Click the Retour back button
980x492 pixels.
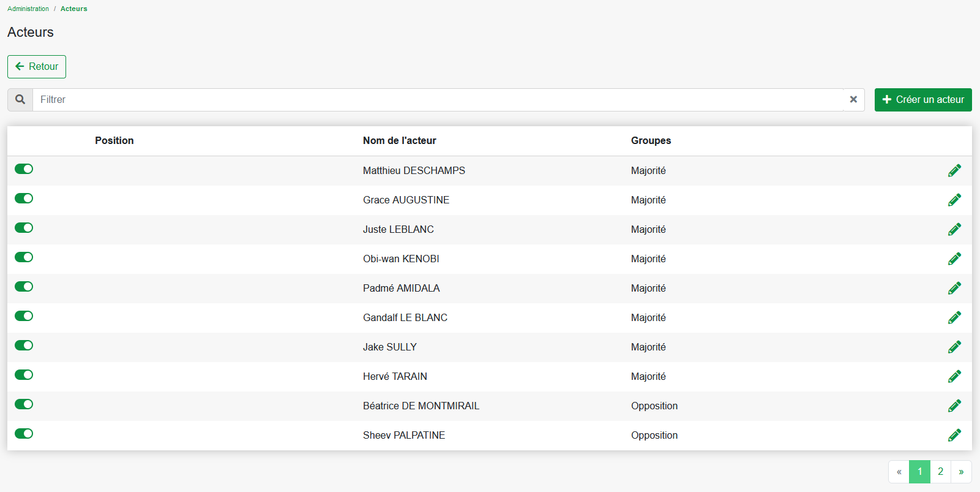coord(37,67)
